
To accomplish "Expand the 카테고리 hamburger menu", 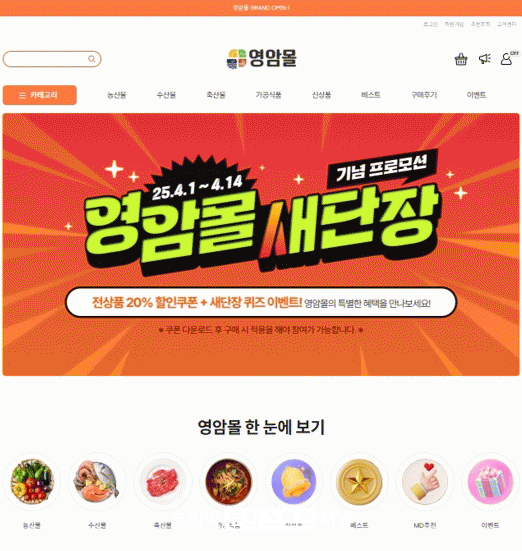I will coord(40,95).
